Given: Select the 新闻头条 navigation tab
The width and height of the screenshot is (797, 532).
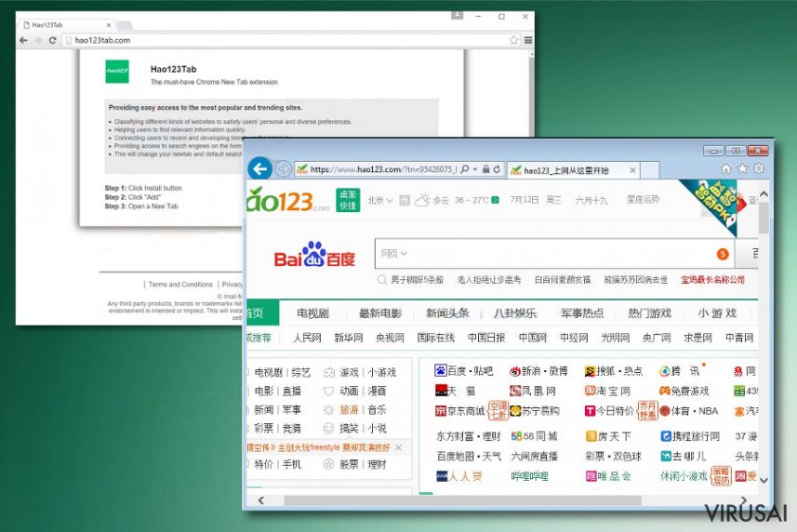Looking at the screenshot, I should [447, 313].
